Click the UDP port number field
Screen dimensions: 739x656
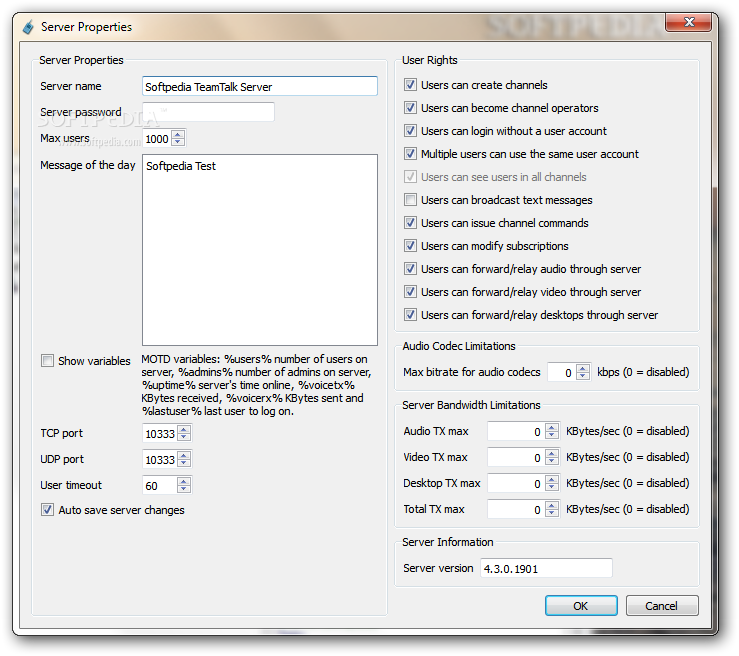pos(160,459)
